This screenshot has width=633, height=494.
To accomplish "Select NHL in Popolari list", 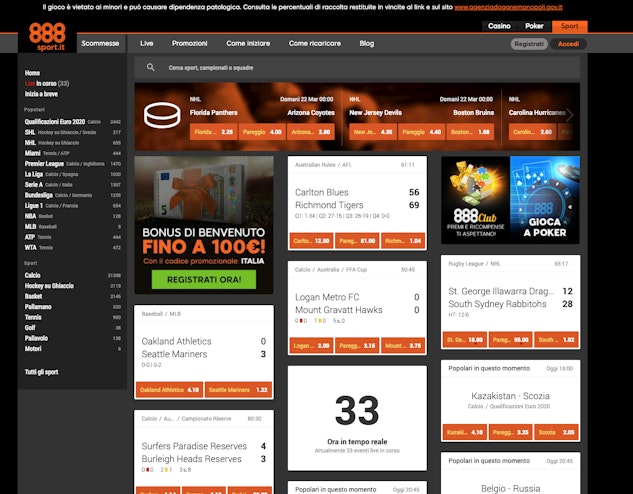I will click(73, 142).
